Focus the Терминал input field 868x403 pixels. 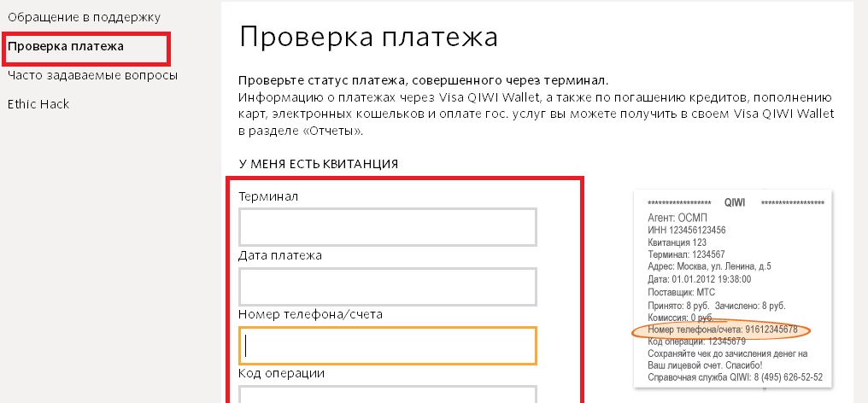pyautogui.click(x=388, y=227)
